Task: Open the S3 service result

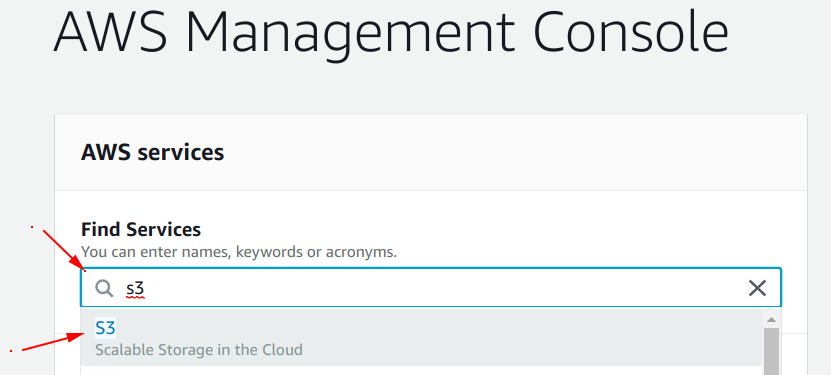Action: click(105, 328)
